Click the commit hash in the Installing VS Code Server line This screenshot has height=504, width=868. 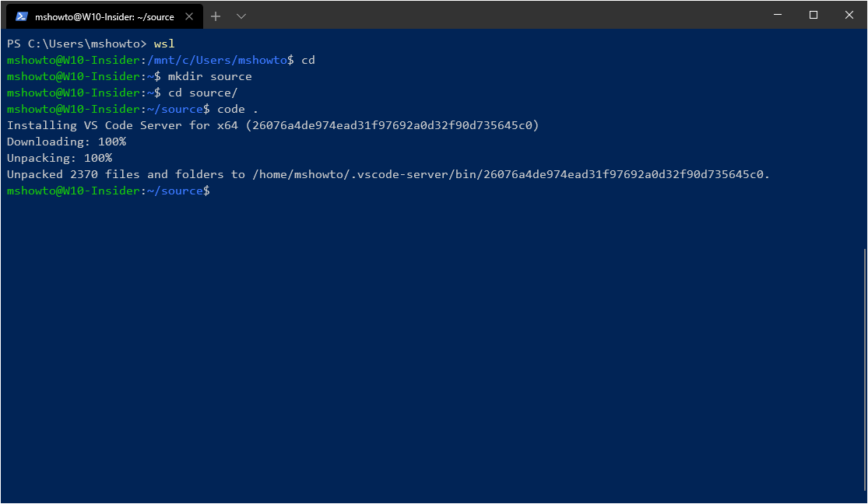(x=392, y=125)
